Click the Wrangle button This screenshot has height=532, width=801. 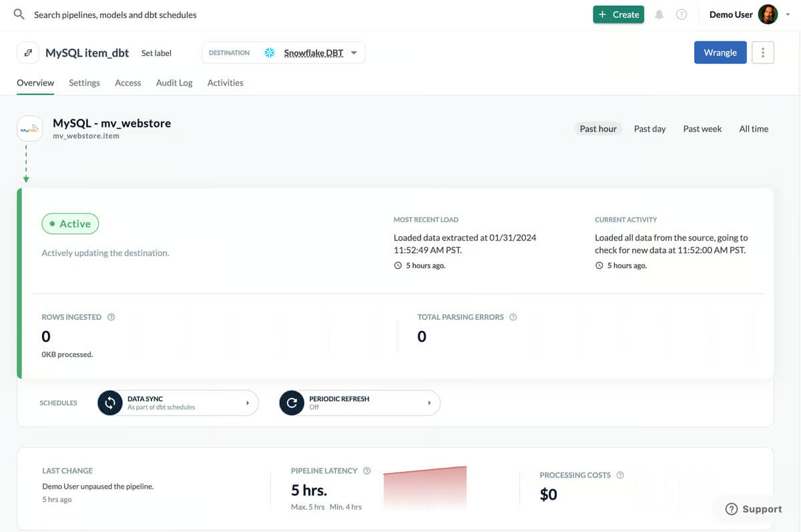pyautogui.click(x=720, y=53)
